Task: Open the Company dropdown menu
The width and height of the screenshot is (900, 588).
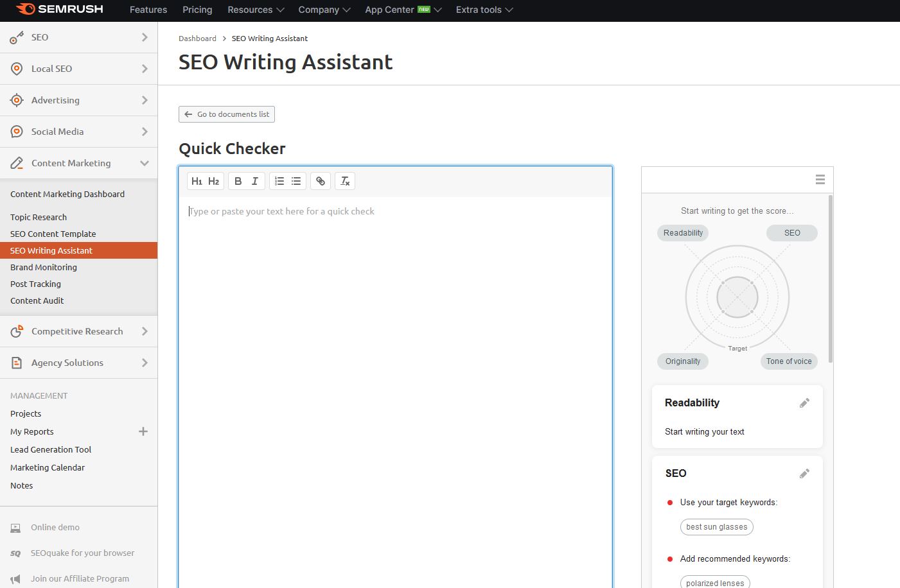Action: click(x=324, y=10)
